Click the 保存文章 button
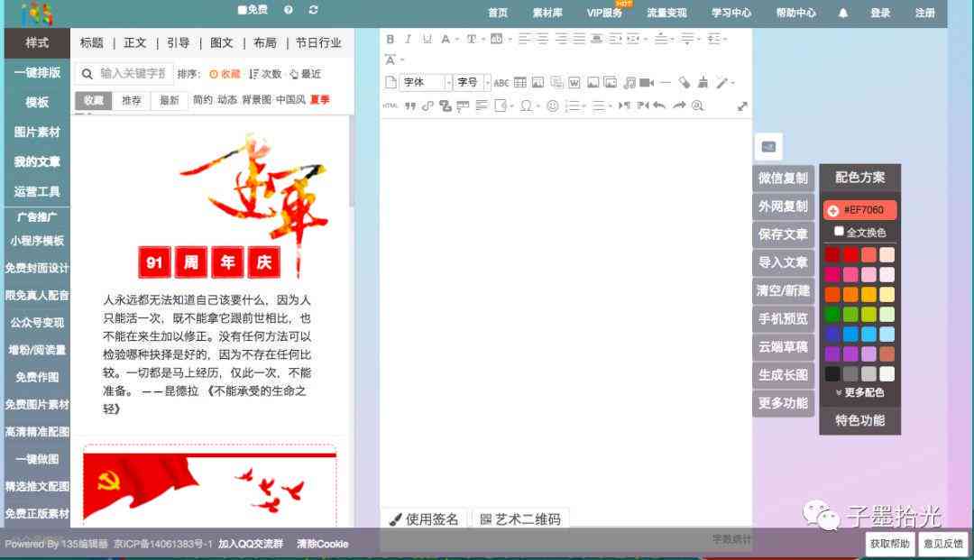974x560 pixels. 783,234
